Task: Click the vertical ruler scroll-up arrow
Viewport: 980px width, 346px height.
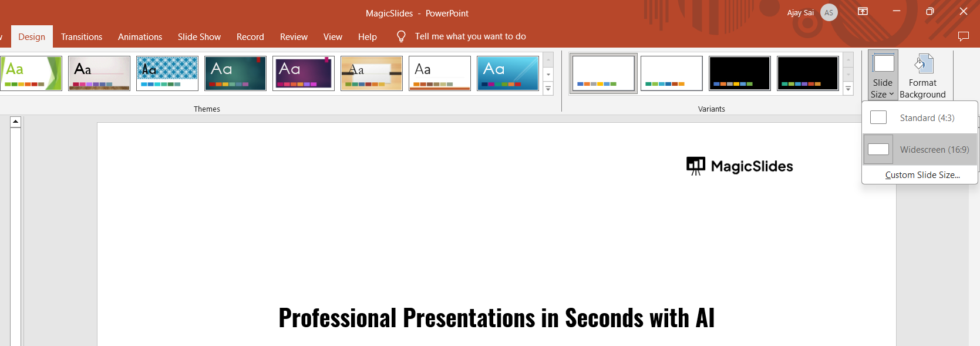Action: [16, 122]
